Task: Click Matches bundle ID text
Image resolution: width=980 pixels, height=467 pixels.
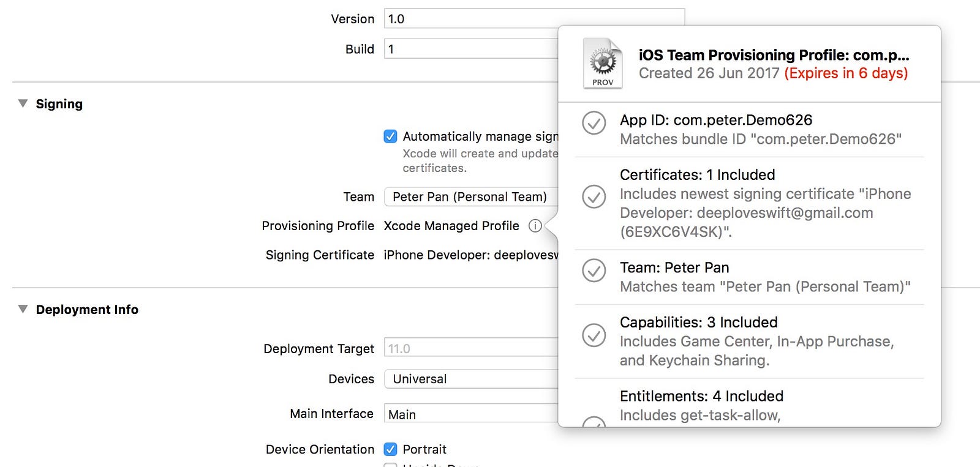Action: click(761, 139)
